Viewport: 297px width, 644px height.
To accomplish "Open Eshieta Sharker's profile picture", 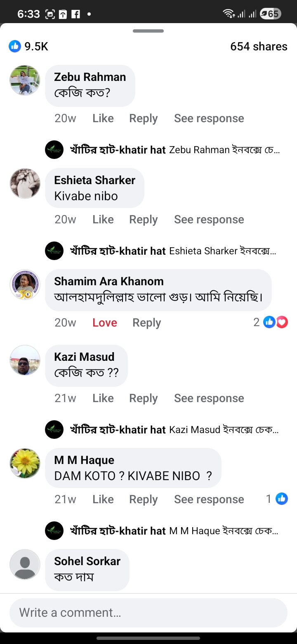I will coord(25,183).
